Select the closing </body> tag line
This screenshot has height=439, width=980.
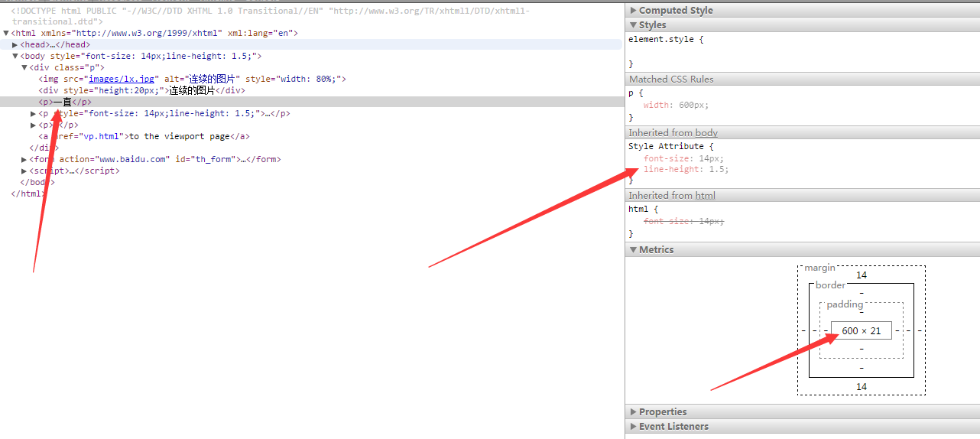point(37,183)
